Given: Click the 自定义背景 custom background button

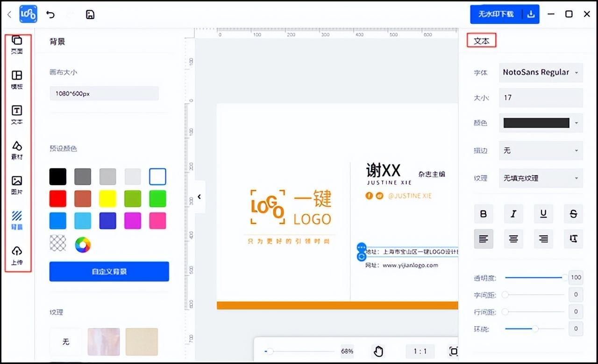Looking at the screenshot, I should pyautogui.click(x=109, y=272).
